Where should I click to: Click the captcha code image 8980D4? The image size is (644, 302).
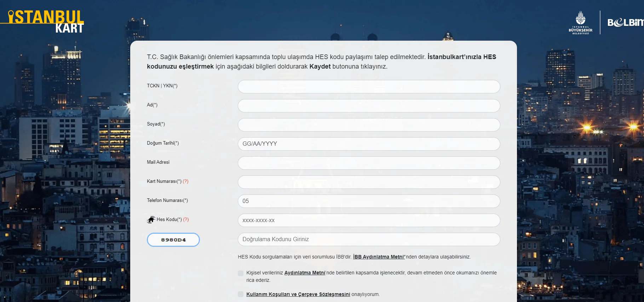point(173,240)
